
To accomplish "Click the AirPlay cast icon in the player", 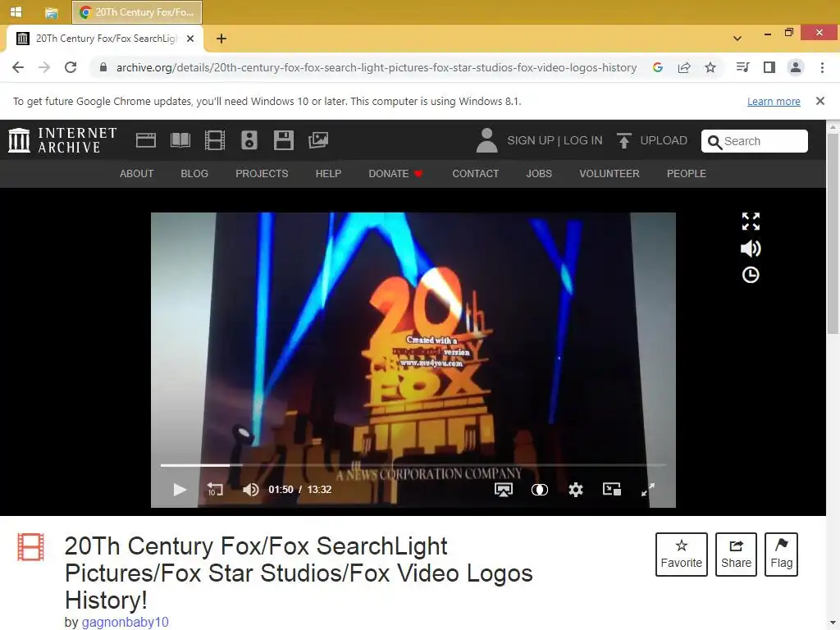I will click(x=503, y=489).
